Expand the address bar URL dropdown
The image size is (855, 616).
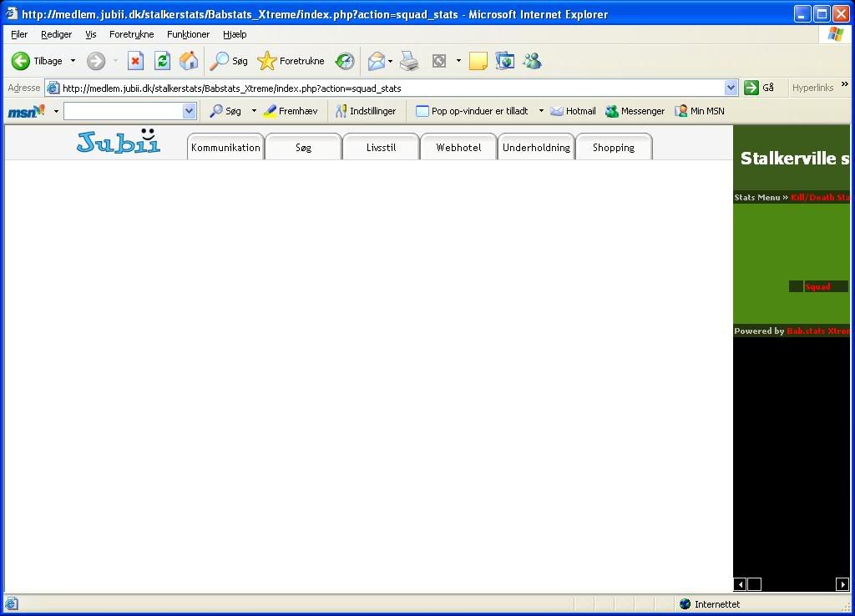point(731,88)
